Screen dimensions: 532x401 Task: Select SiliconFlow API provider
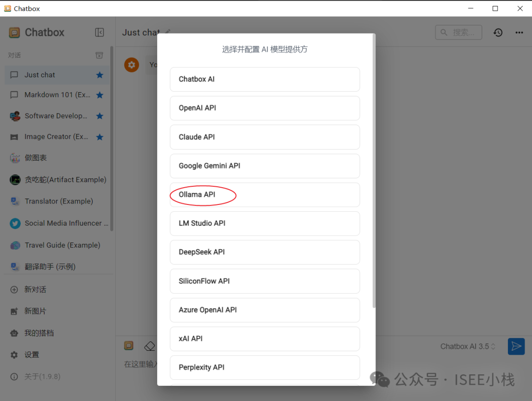click(x=265, y=281)
